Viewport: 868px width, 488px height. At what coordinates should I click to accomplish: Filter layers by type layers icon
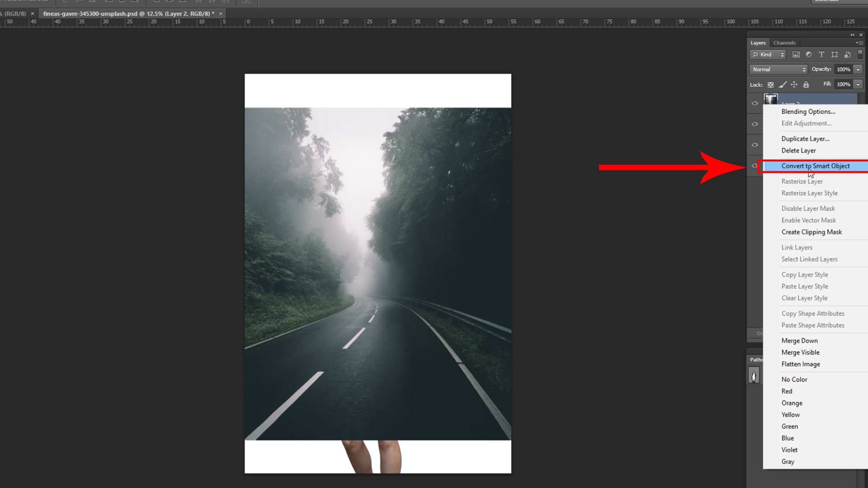(822, 54)
